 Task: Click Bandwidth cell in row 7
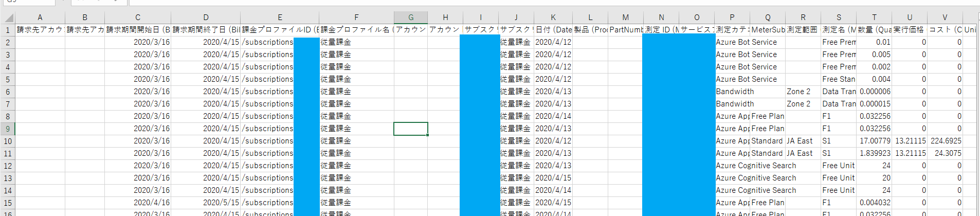point(732,104)
